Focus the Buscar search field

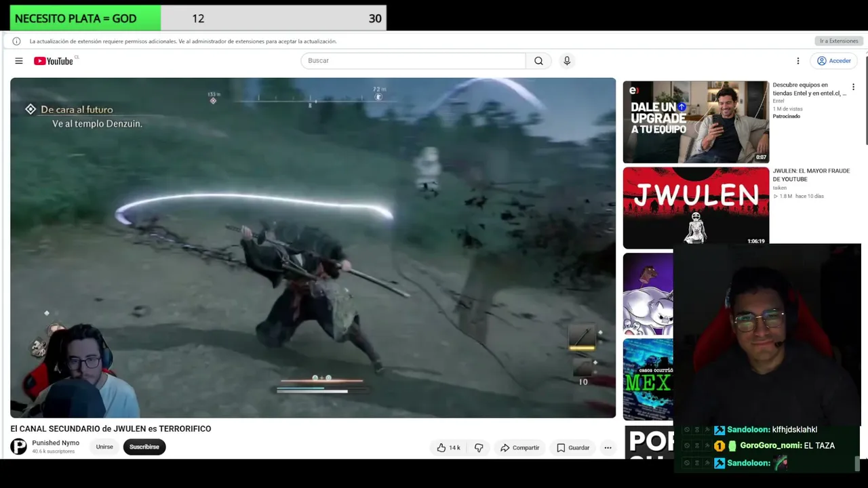click(413, 61)
